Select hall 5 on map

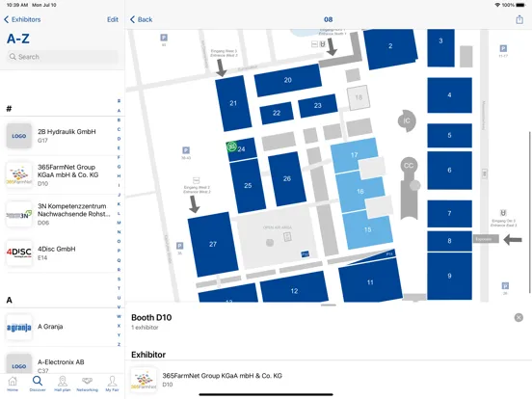point(449,135)
